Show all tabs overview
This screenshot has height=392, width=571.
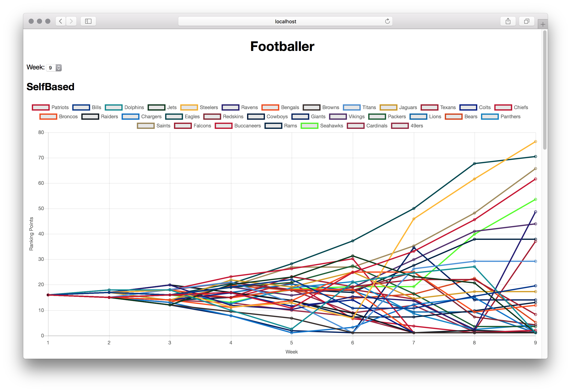coord(527,21)
